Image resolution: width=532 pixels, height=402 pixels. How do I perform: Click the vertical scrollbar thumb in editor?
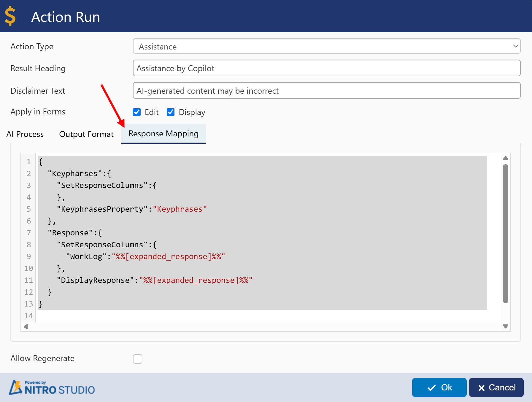[x=506, y=234]
